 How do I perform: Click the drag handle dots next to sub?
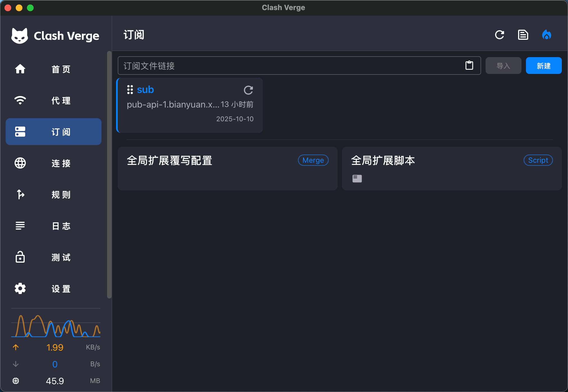(x=130, y=90)
